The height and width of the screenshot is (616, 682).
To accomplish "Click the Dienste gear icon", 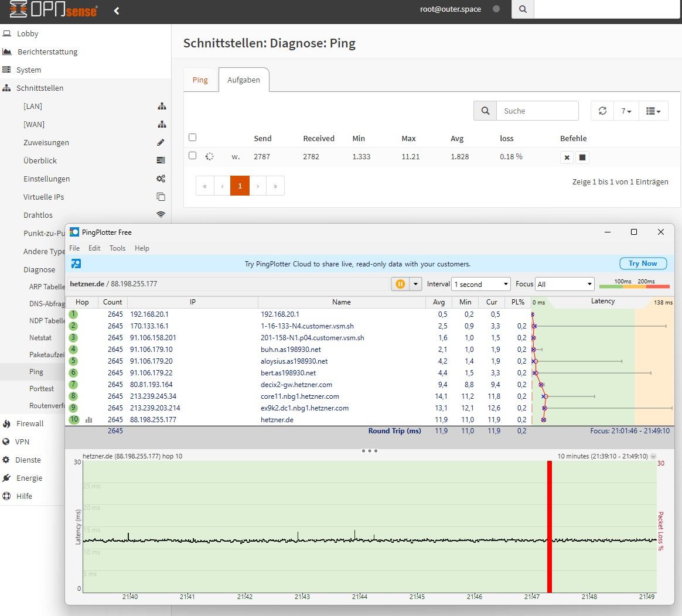I will (x=6, y=460).
